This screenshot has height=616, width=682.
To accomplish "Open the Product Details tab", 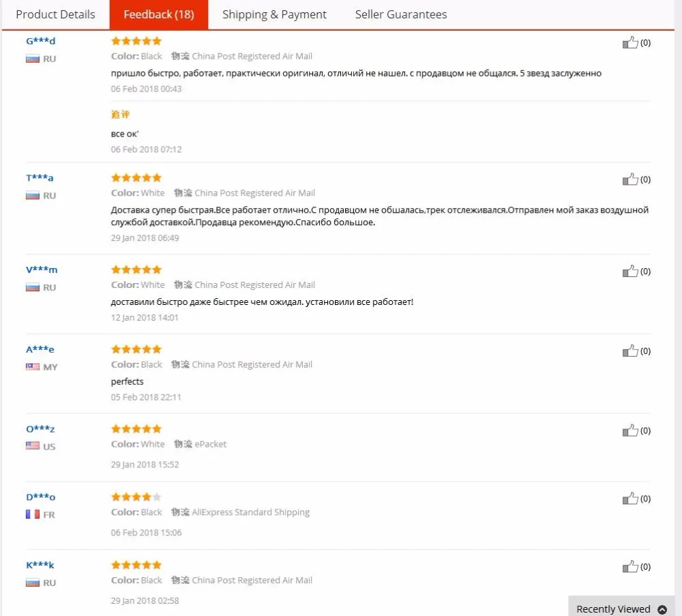I will pyautogui.click(x=55, y=14).
